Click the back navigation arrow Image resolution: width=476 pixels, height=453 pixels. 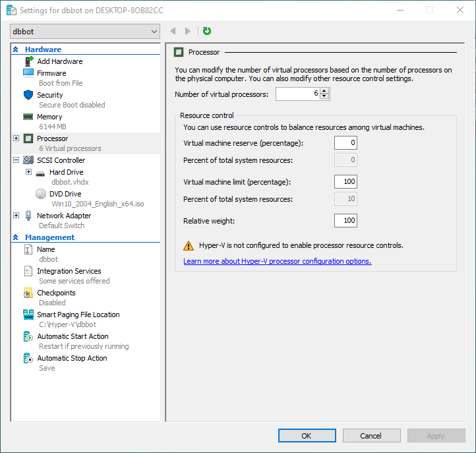[x=173, y=31]
